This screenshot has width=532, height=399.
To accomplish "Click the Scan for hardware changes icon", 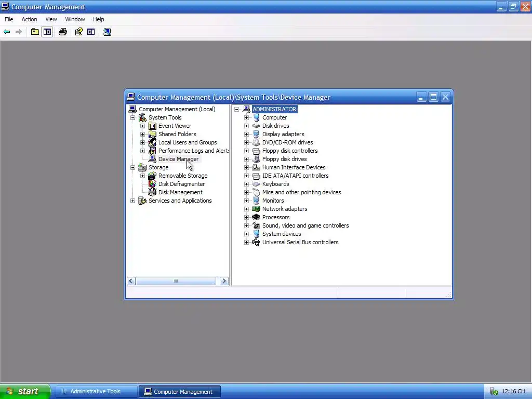I will (107, 32).
